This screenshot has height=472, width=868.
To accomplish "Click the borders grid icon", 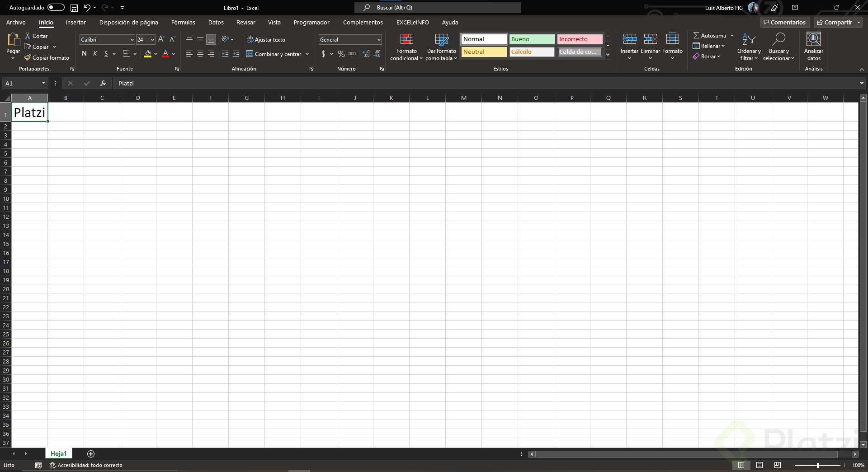I will [127, 54].
